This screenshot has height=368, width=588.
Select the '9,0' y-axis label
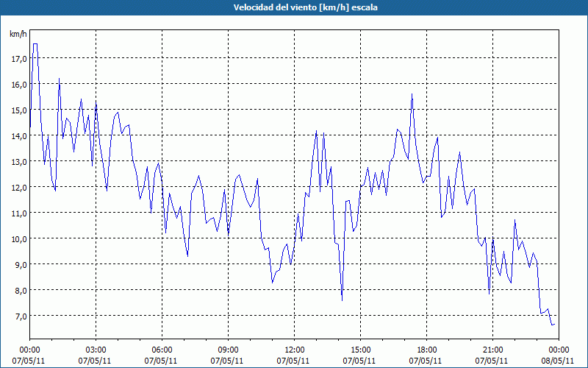coord(21,265)
